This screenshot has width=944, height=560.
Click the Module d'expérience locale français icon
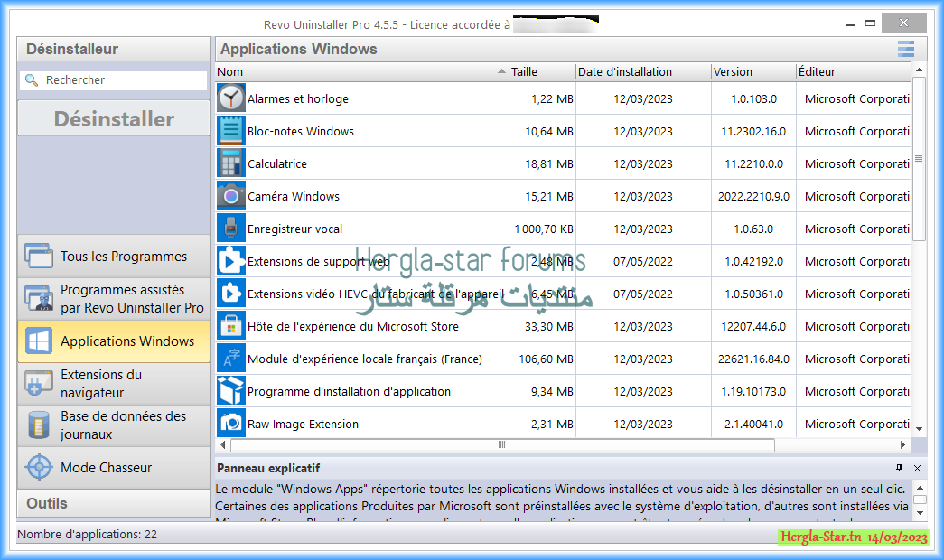[x=231, y=359]
